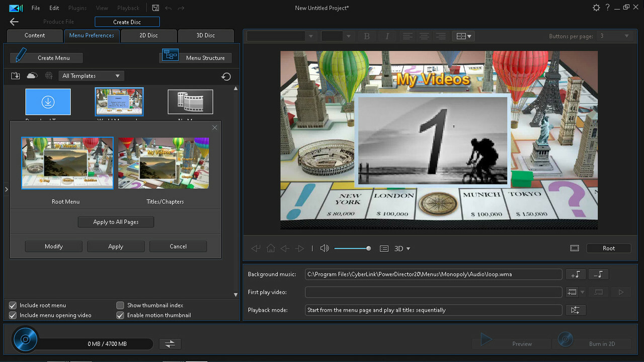
Task: Import menu template from disk icon
Action: 16,76
